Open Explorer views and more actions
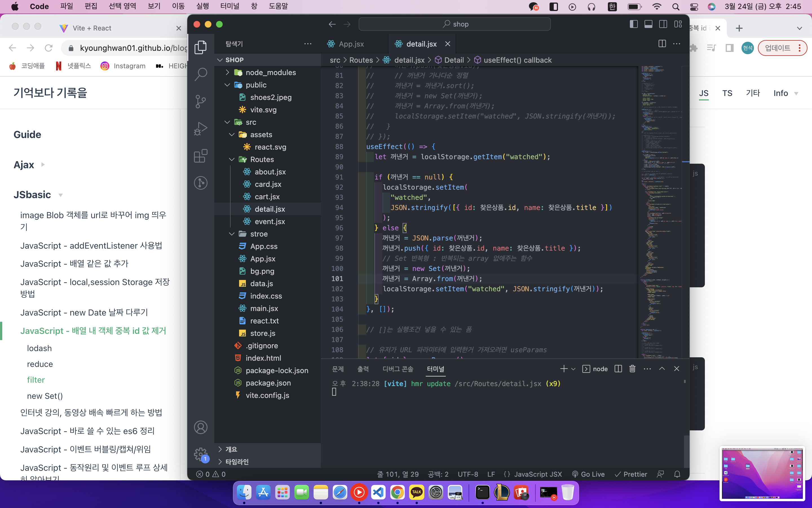Image resolution: width=812 pixels, height=508 pixels. pyautogui.click(x=308, y=44)
